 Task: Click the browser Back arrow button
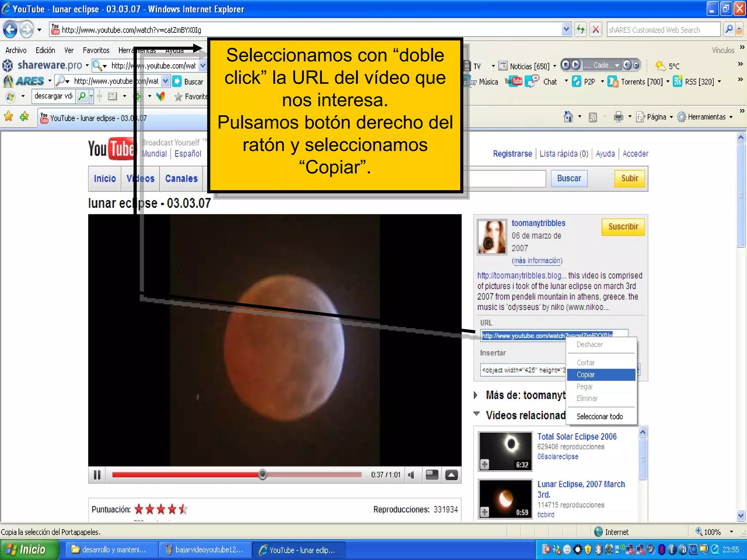(11, 30)
